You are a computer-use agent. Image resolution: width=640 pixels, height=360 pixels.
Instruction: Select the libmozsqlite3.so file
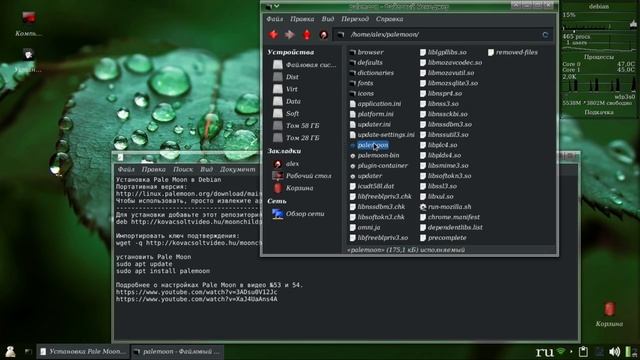pyautogui.click(x=449, y=83)
